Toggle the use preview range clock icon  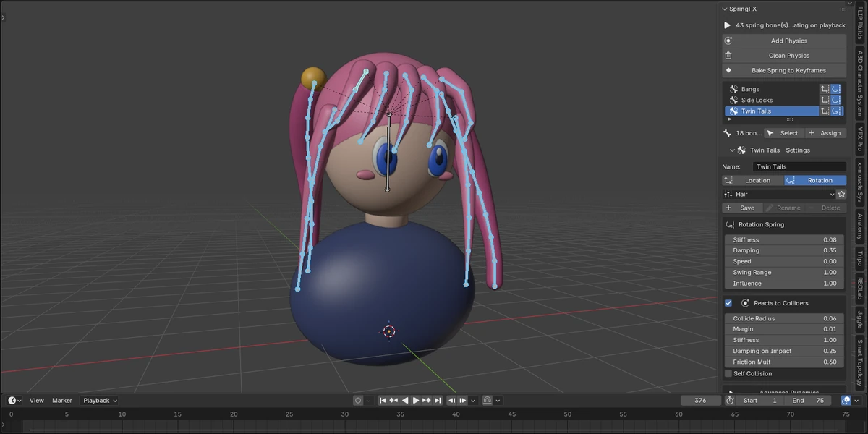point(730,400)
